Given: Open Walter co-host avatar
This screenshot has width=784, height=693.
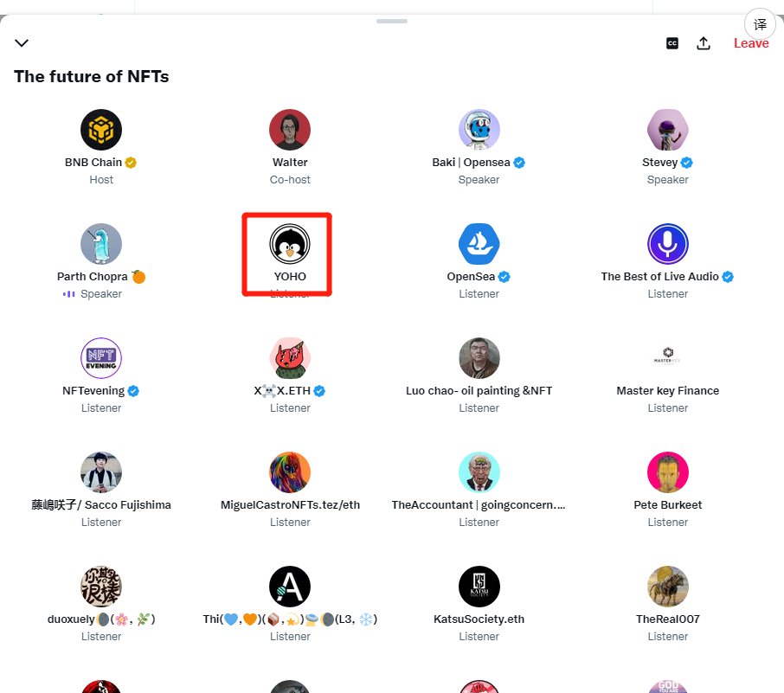Looking at the screenshot, I should (290, 130).
